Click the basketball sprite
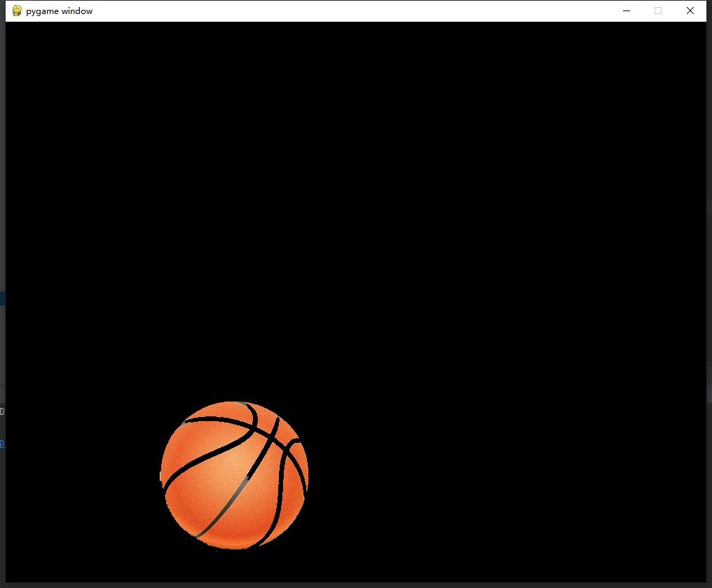 click(x=234, y=475)
